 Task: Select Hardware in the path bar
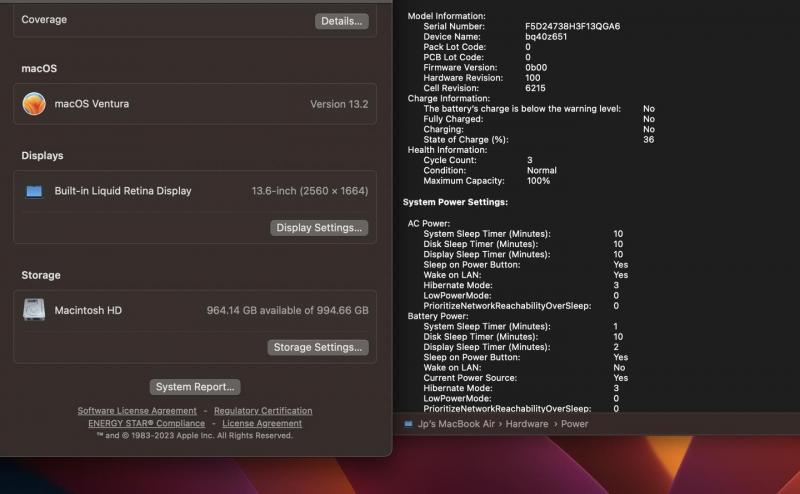click(x=526, y=424)
